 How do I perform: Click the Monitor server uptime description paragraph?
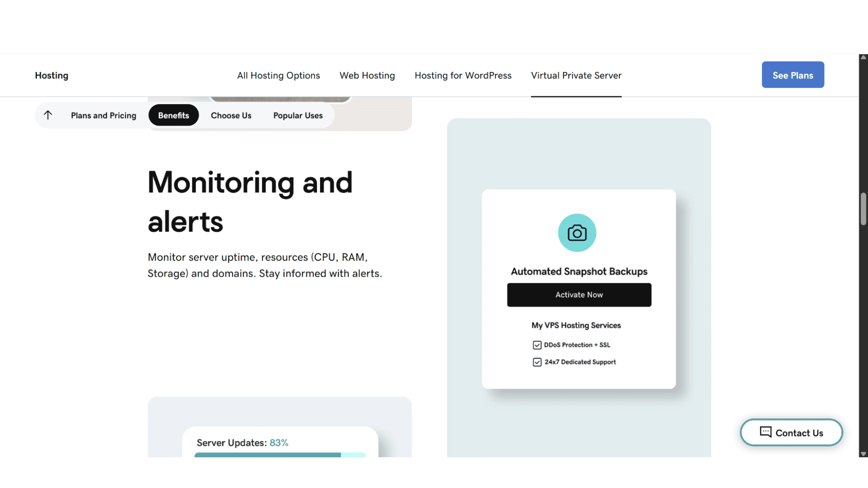[265, 265]
